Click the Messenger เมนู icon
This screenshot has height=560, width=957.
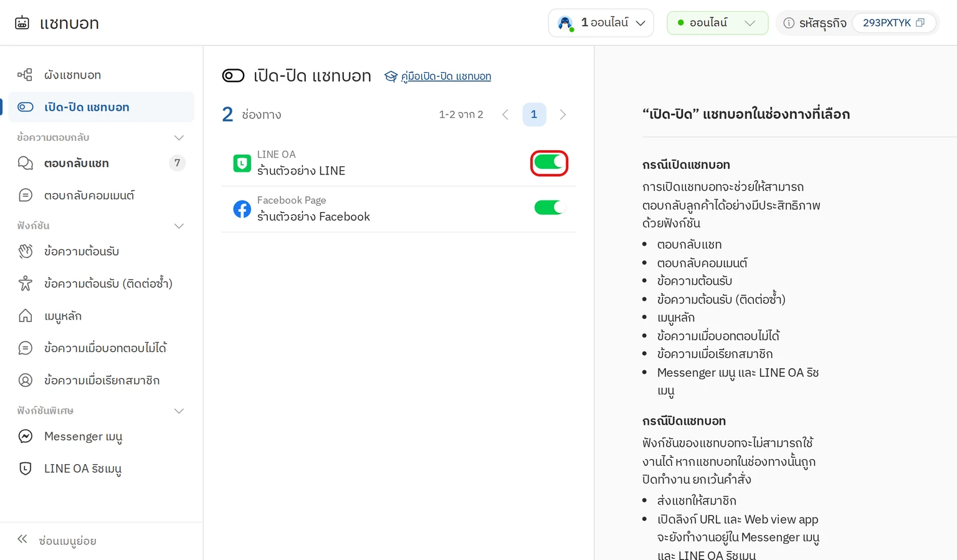pos(25,437)
